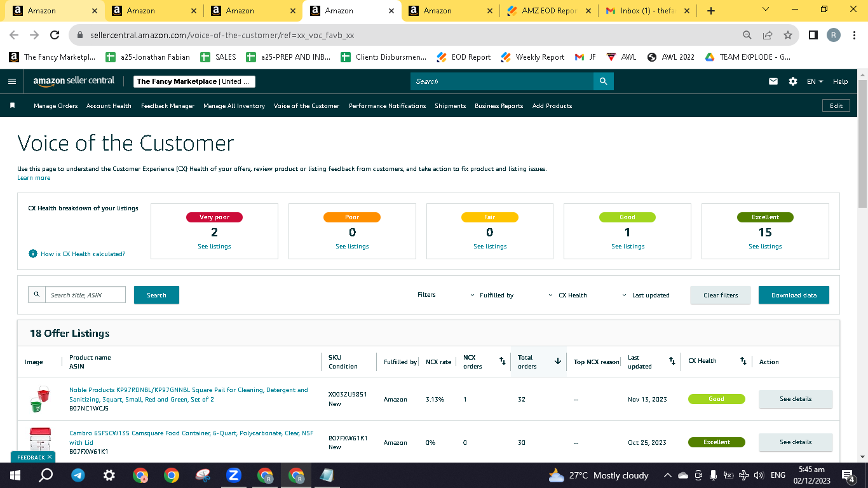
Task: Click the Clear filters button
Action: 721,295
